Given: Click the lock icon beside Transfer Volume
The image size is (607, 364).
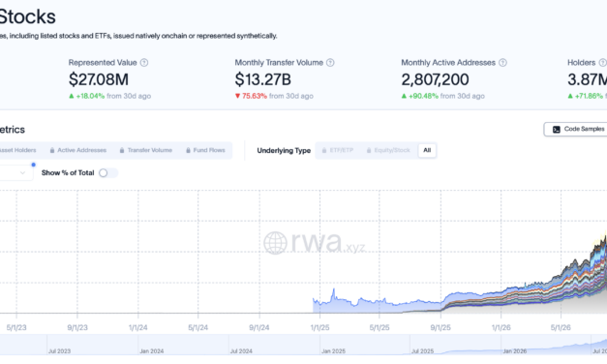Looking at the screenshot, I should coord(122,150).
